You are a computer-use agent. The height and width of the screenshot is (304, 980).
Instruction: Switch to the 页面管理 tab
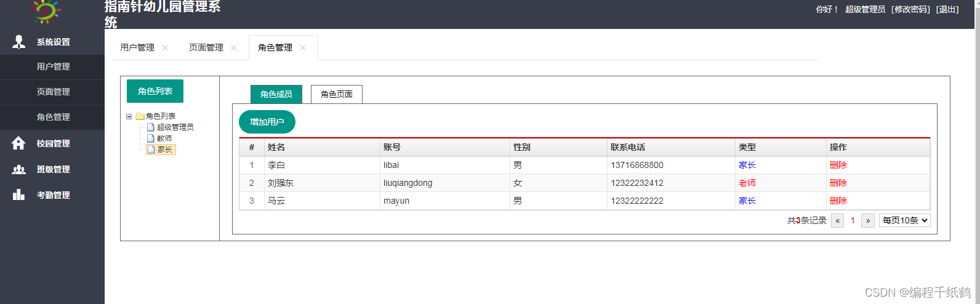click(x=206, y=47)
